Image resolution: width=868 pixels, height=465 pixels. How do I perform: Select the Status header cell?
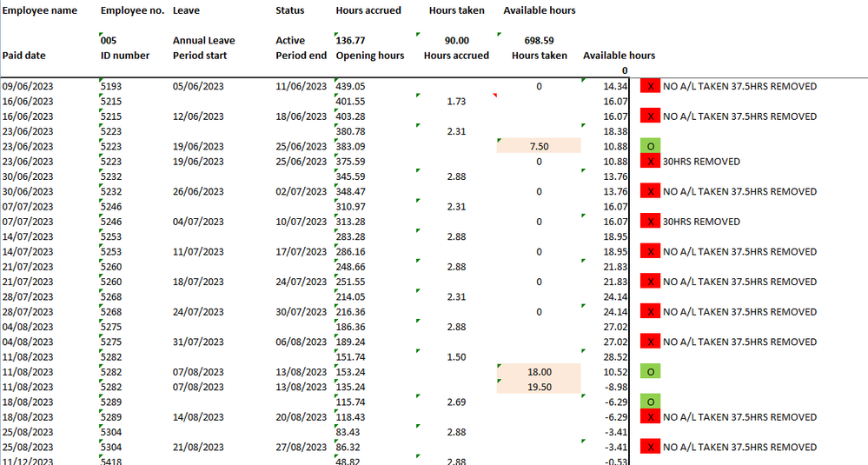click(x=290, y=10)
